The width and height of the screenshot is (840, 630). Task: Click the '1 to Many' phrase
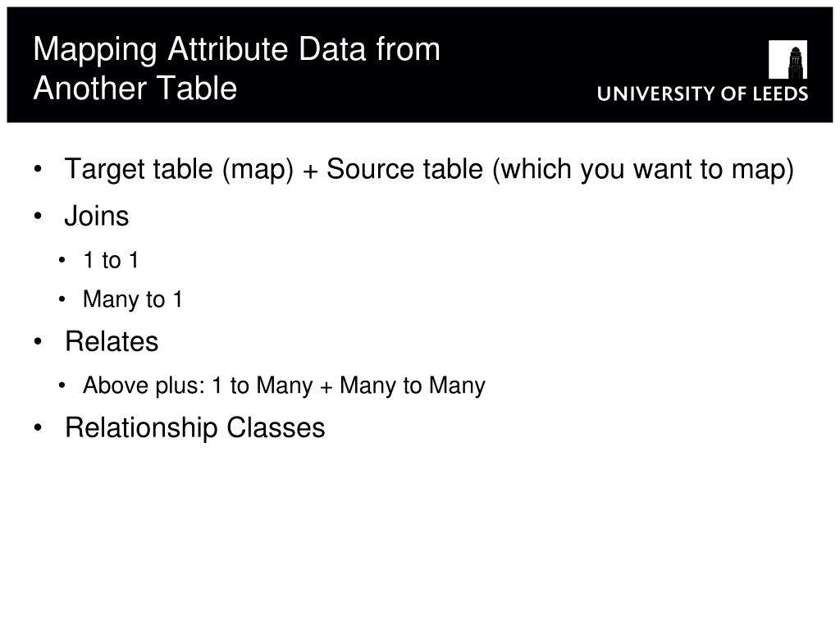[x=262, y=386]
